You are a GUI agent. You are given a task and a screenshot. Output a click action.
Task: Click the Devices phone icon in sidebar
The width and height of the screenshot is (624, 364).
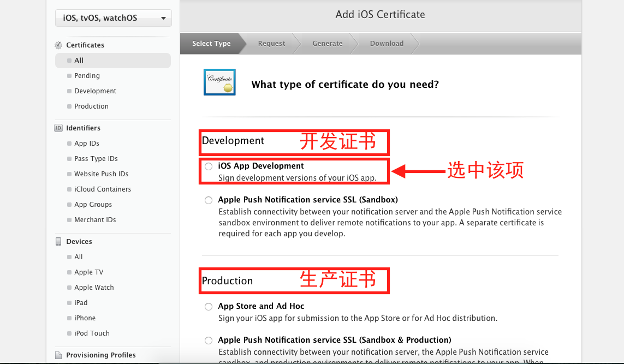(x=58, y=242)
